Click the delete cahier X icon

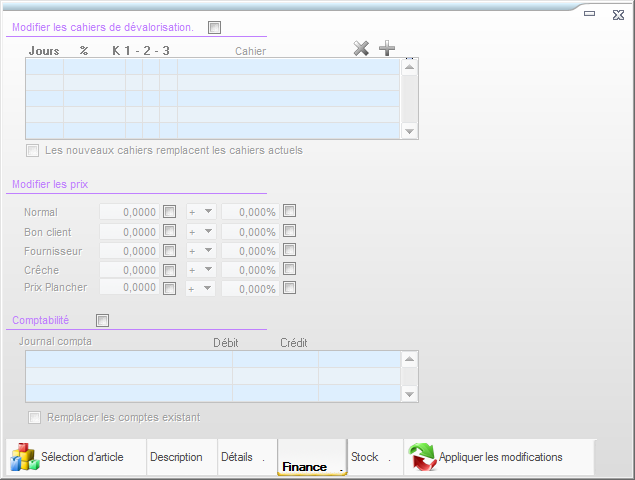362,49
